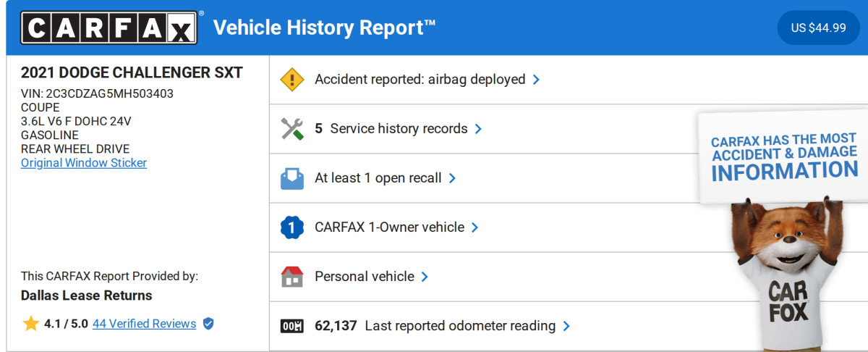Screen dimensions: 868x352
Task: Click the Accident & Damage Information sign
Action: pos(784,156)
